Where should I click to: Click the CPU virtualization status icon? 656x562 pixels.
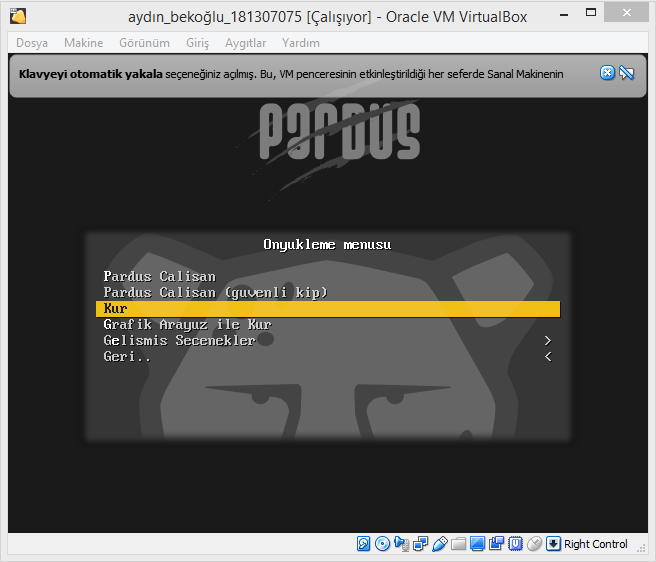click(515, 544)
